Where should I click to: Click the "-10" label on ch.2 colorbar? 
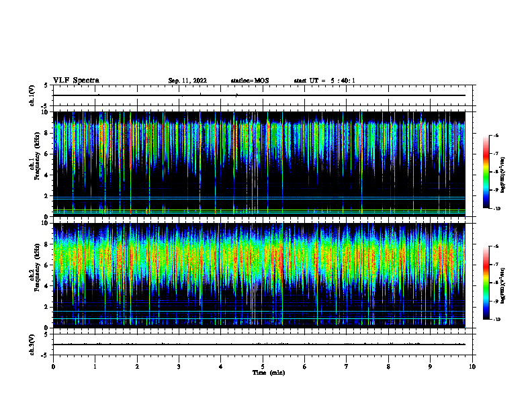(497, 320)
